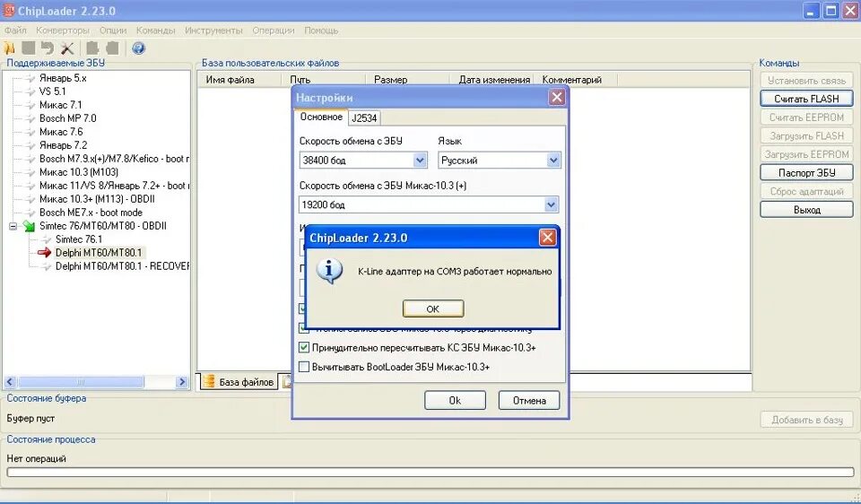861x504 pixels.
Task: Click the Сброс адаптаций button
Action: click(x=806, y=191)
